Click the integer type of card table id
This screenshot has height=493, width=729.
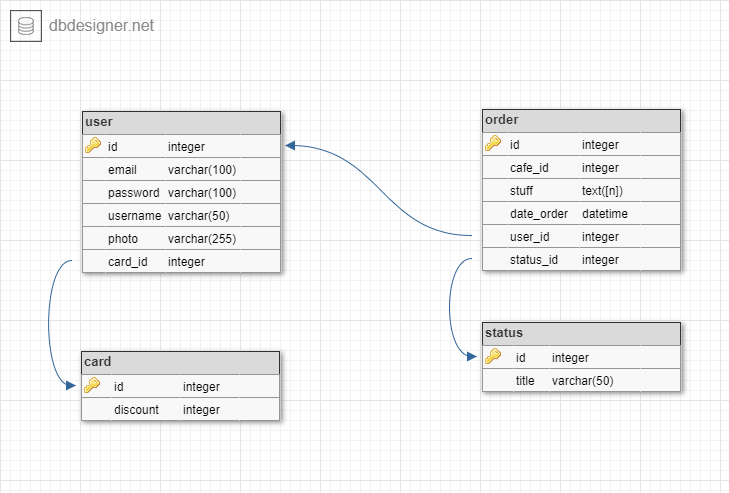coord(201,387)
